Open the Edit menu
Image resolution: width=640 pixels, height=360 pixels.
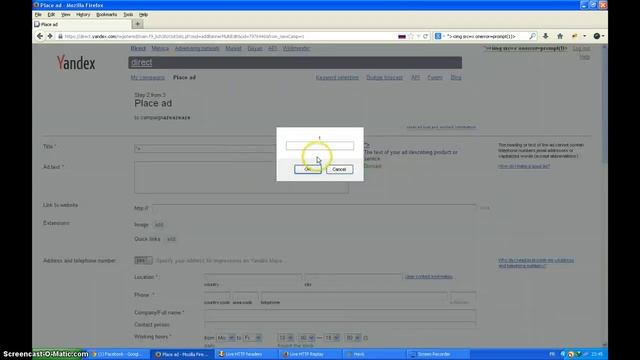51,15
